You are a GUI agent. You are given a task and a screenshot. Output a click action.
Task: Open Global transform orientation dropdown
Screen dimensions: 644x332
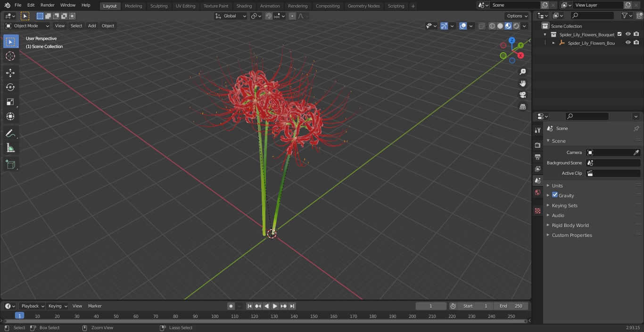tap(231, 16)
